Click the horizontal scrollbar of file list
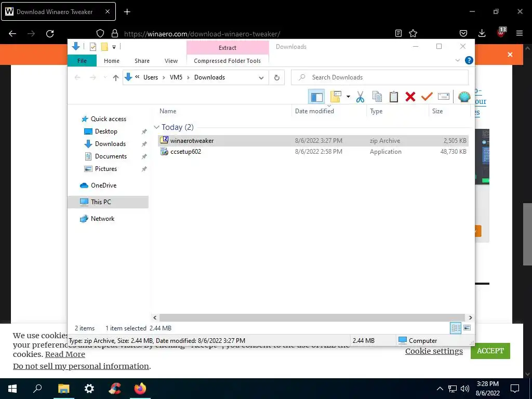Viewport: 532px width, 399px height. pos(312,317)
